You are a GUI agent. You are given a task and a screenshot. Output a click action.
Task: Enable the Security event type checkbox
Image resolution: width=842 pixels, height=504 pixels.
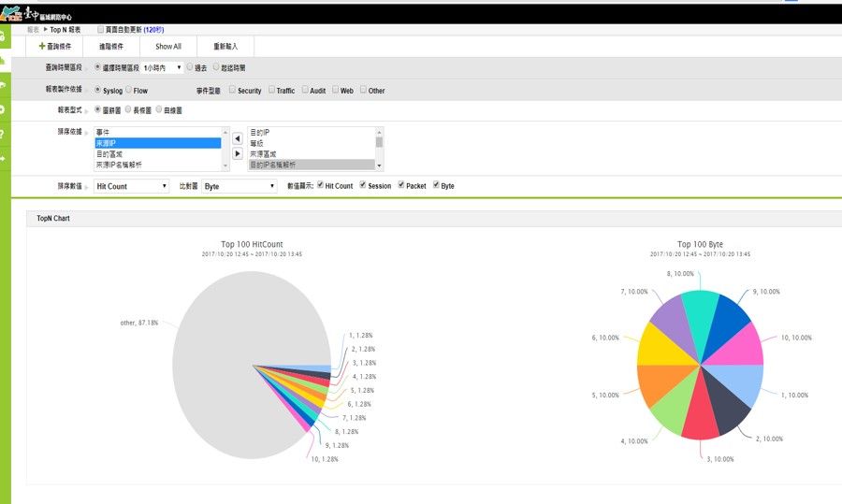tap(233, 90)
